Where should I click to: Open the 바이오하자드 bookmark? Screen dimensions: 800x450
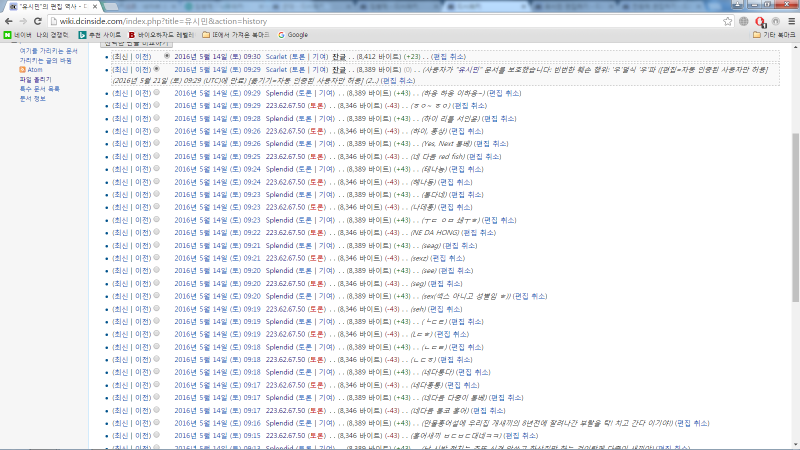pyautogui.click(x=161, y=35)
